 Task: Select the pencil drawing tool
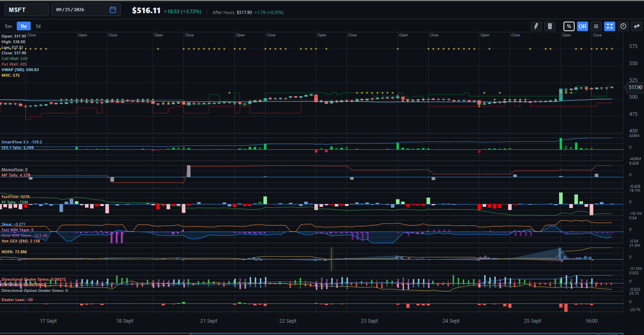pyautogui.click(x=536, y=26)
